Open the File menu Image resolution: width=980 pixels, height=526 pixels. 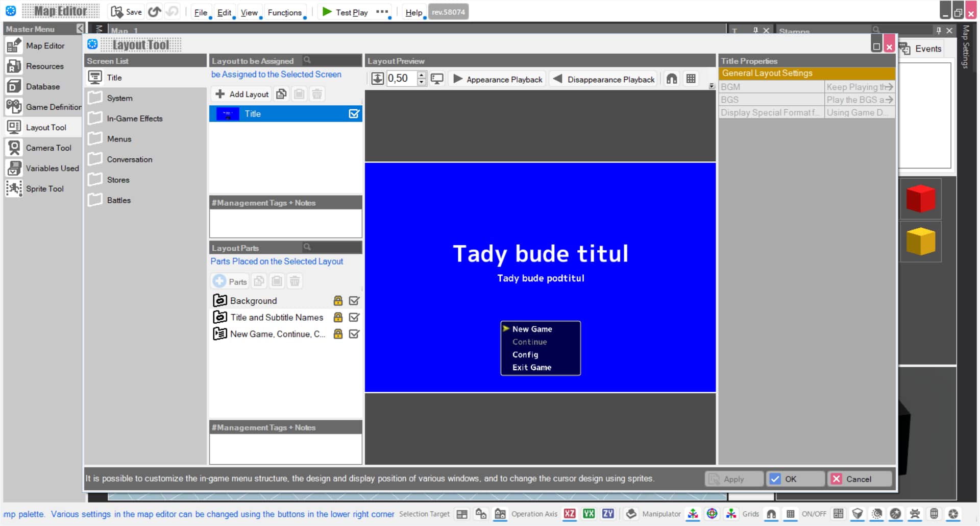(x=201, y=12)
